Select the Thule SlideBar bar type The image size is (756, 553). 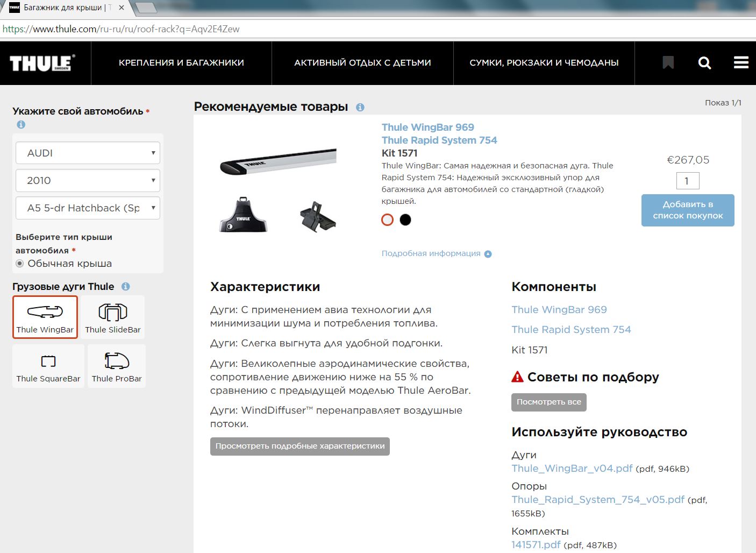coord(113,317)
